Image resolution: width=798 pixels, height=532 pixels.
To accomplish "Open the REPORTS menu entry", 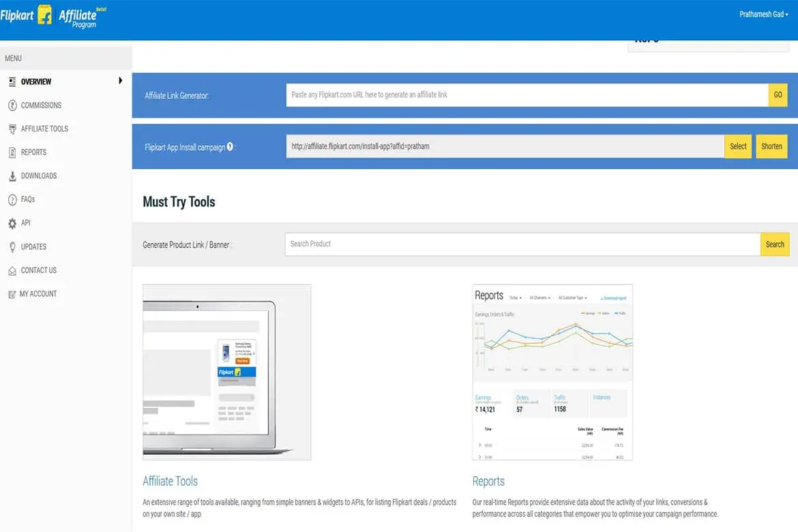I will [x=33, y=152].
